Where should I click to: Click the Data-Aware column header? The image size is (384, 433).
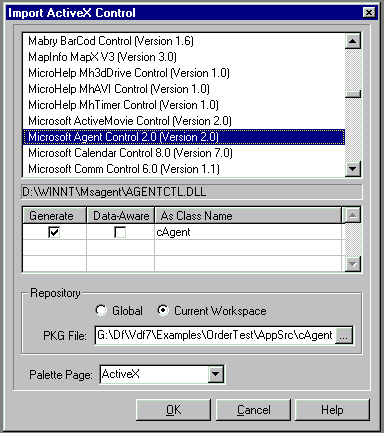tap(120, 216)
